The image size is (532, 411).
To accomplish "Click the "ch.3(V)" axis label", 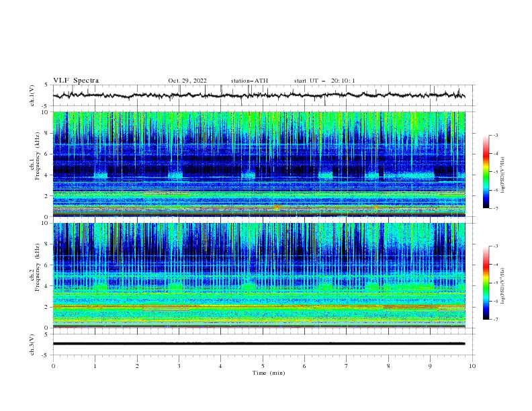I will tap(32, 345).
